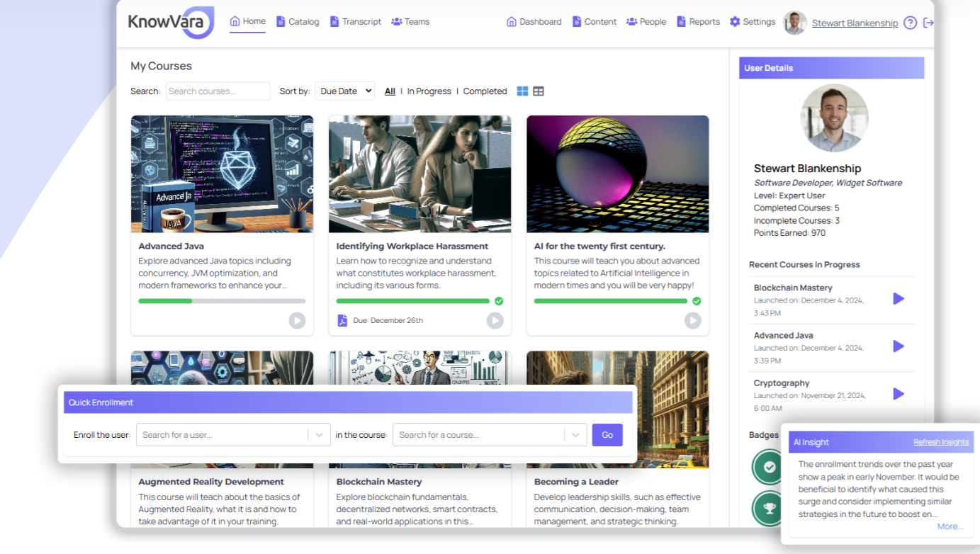This screenshot has width=980, height=554.
Task: Open the Sort by Due Date dropdown
Action: click(344, 91)
